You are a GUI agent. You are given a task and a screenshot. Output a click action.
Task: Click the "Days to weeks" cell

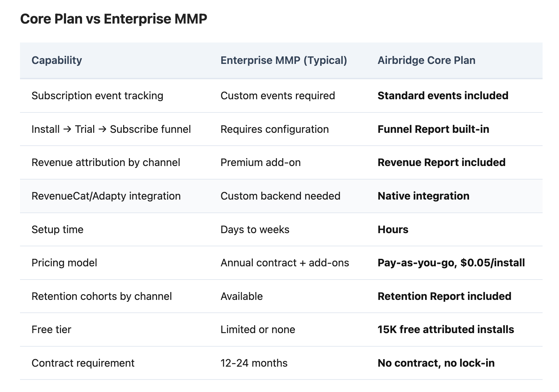coord(255,230)
